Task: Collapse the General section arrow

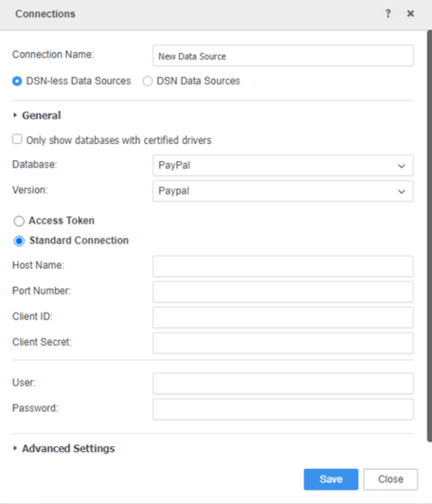Action: pos(15,116)
